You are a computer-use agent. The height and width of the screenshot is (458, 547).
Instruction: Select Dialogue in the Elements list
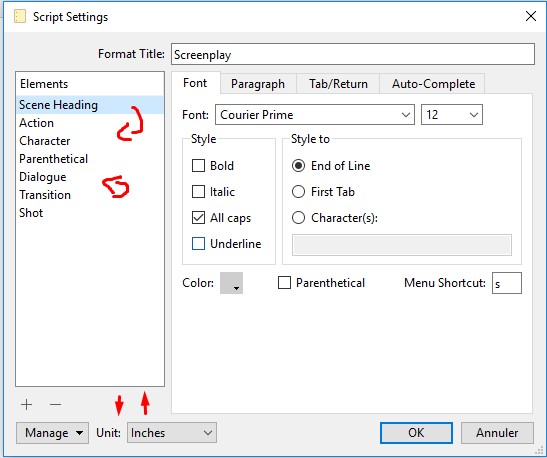[x=43, y=177]
